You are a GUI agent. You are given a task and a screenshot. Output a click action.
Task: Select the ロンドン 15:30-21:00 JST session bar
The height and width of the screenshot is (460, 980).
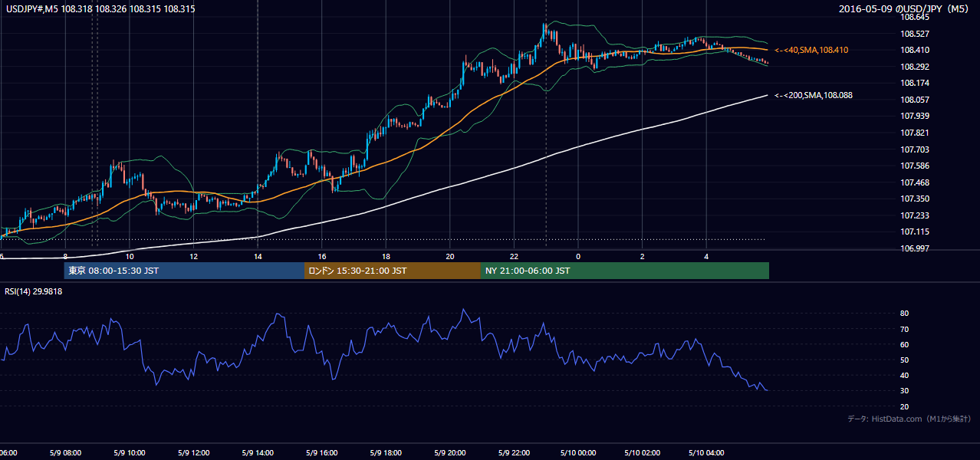[x=393, y=271]
